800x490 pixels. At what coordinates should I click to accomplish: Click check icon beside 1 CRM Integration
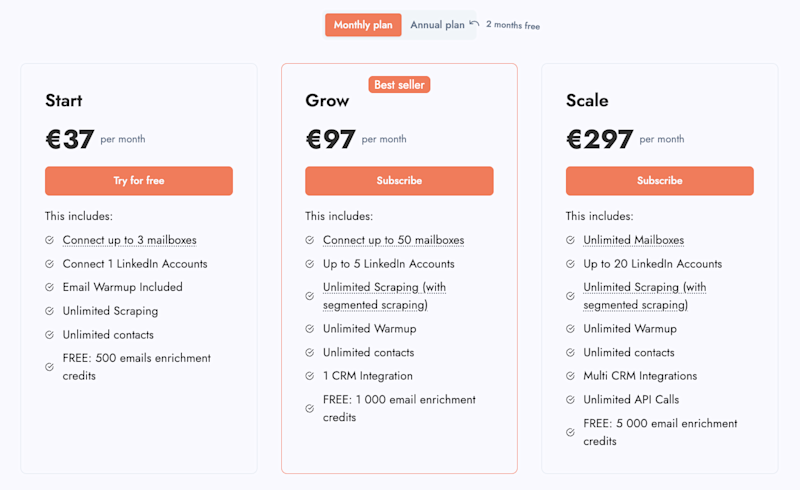310,376
